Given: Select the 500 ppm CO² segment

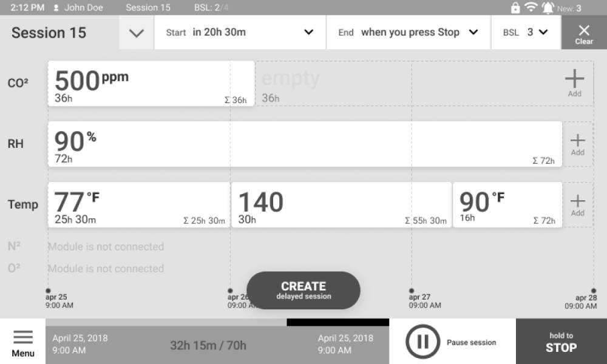Looking at the screenshot, I should tap(151, 83).
